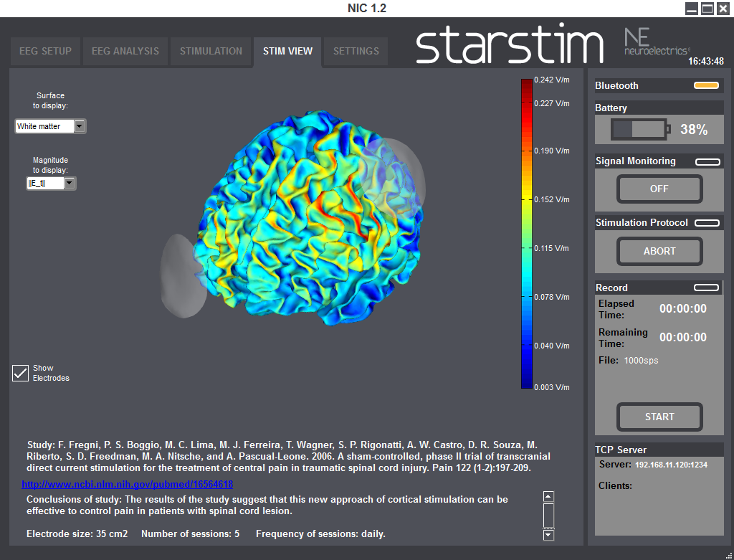Click the White matter combo box
Image resolution: width=734 pixels, height=560 pixels.
(x=50, y=126)
